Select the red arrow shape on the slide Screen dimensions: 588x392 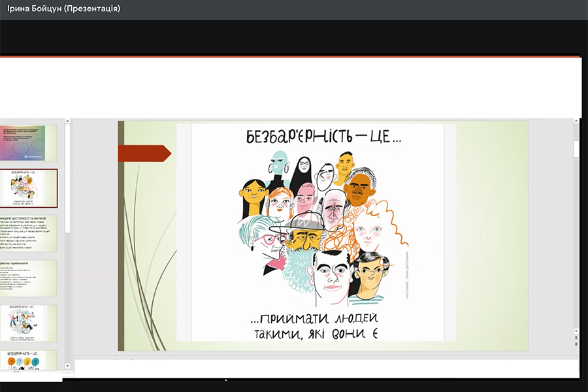pyautogui.click(x=144, y=154)
